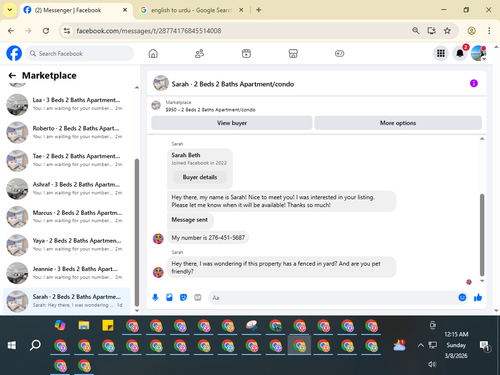Screen dimensions: 500x375
Task: Click the 'Message sent' bubble
Action: click(x=190, y=220)
